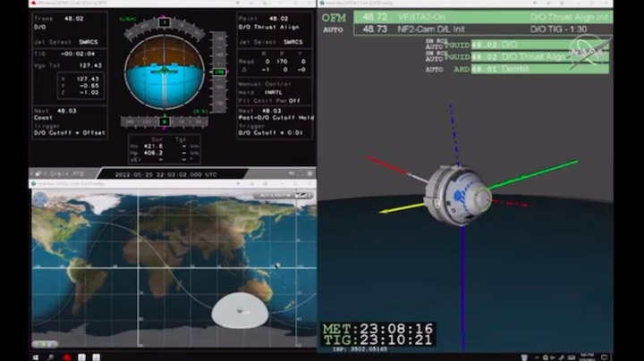Image resolution: width=644 pixels, height=361 pixels.
Task: Open the Windows Start menu
Action: point(36,357)
